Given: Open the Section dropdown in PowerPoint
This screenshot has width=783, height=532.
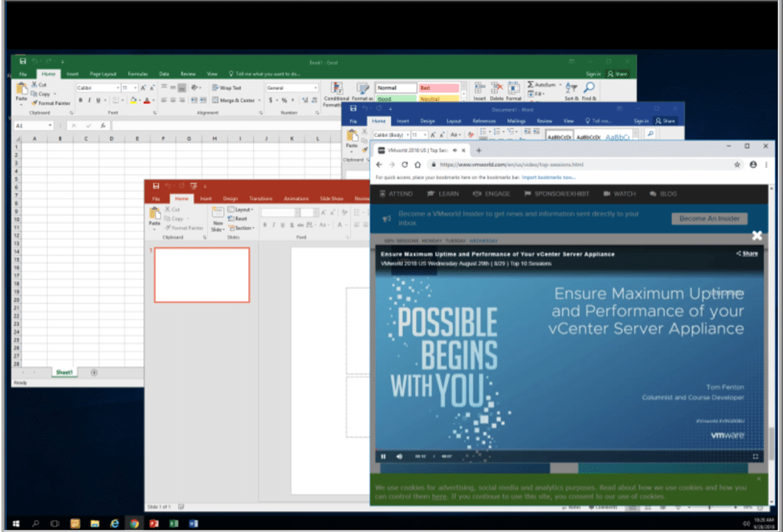Looking at the screenshot, I should point(242,228).
